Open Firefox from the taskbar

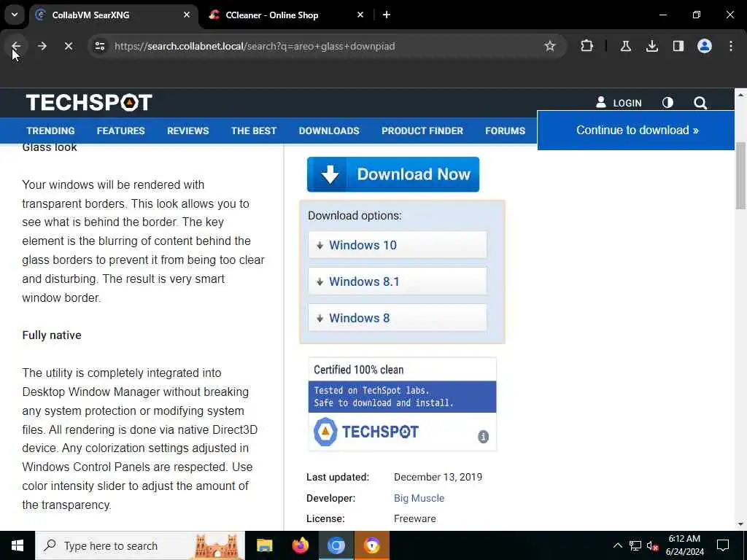[300, 545]
